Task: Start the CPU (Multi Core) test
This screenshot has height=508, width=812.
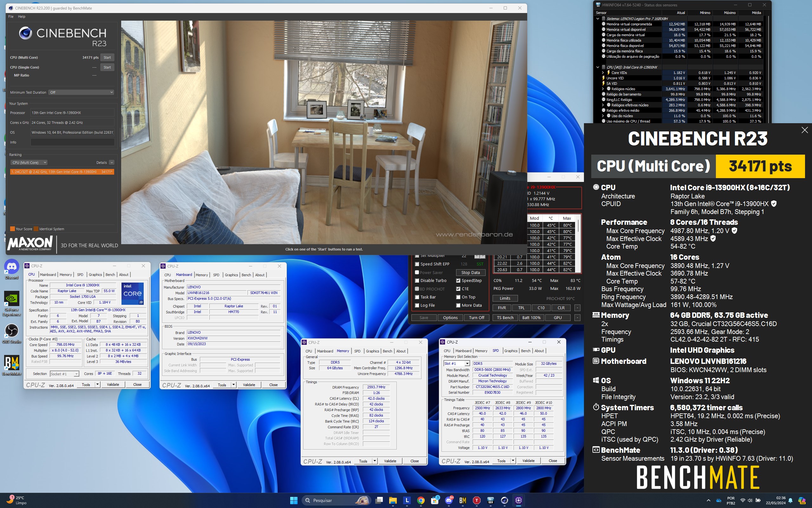Action: click(x=107, y=57)
